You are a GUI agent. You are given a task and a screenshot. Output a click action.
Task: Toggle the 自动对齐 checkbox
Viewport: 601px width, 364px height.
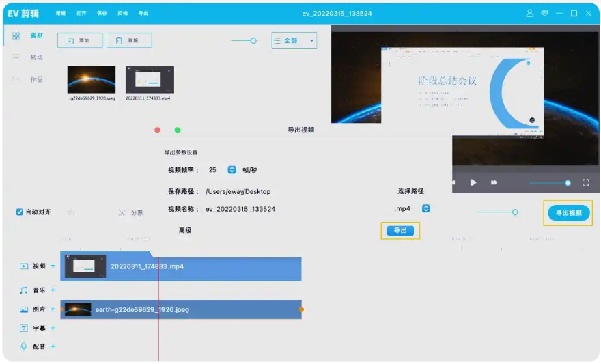pyautogui.click(x=20, y=212)
